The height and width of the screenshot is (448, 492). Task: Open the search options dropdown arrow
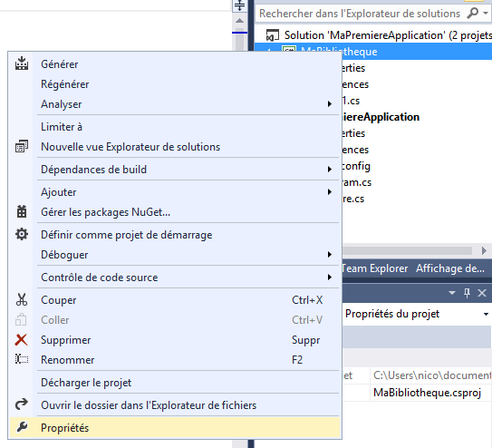[486, 14]
